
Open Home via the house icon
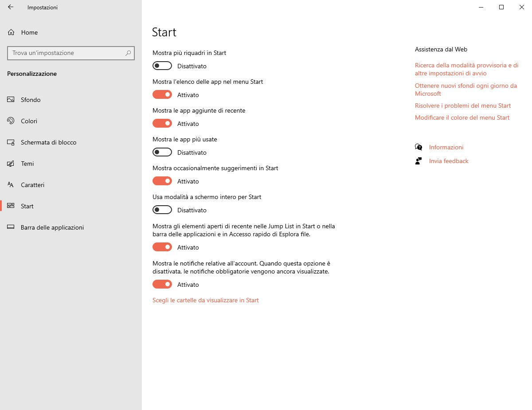coord(11,32)
